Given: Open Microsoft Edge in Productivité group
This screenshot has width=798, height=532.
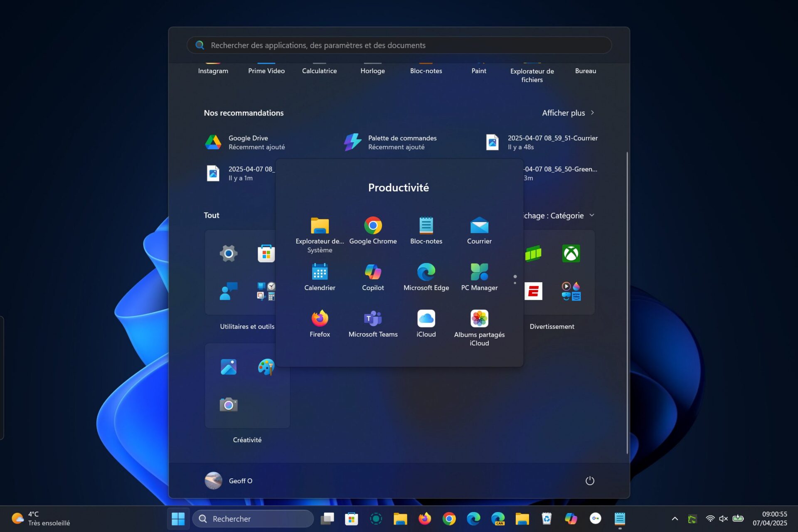Looking at the screenshot, I should (x=426, y=272).
